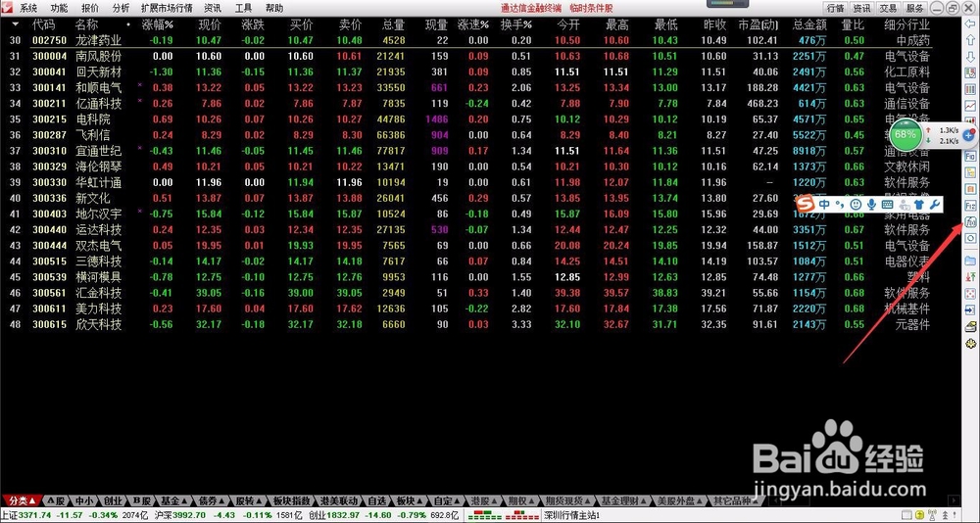Switch to the 自选 tab
The width and height of the screenshot is (980, 523).
click(x=377, y=501)
